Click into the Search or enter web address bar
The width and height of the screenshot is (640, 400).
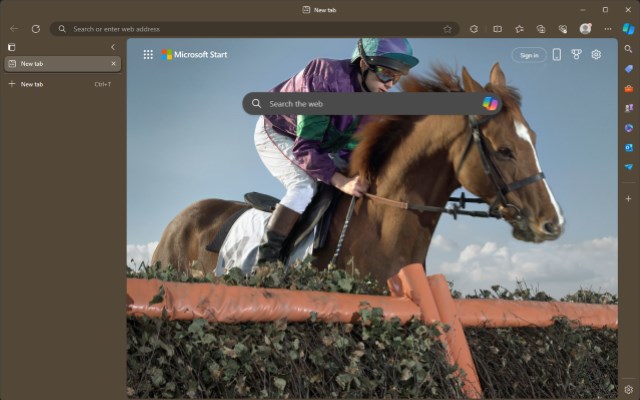pyautogui.click(x=255, y=29)
